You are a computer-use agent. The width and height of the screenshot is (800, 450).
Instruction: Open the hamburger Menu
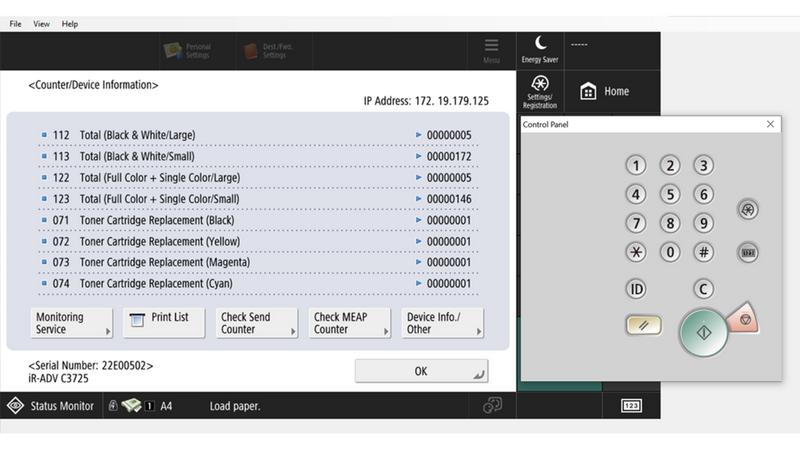[x=491, y=49]
